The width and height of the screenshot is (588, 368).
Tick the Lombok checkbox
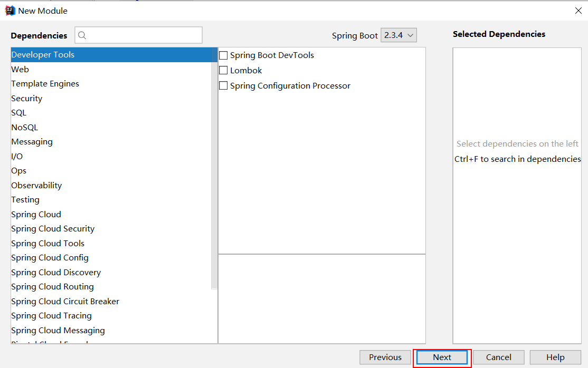223,71
